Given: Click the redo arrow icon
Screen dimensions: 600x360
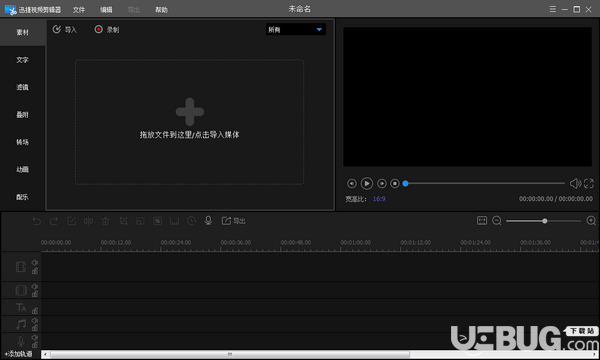Looking at the screenshot, I should coord(54,221).
